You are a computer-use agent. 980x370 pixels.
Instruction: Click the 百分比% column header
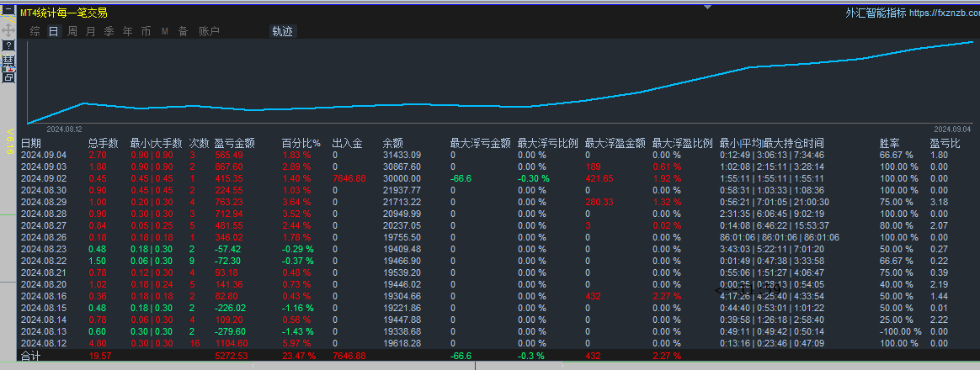[301, 144]
